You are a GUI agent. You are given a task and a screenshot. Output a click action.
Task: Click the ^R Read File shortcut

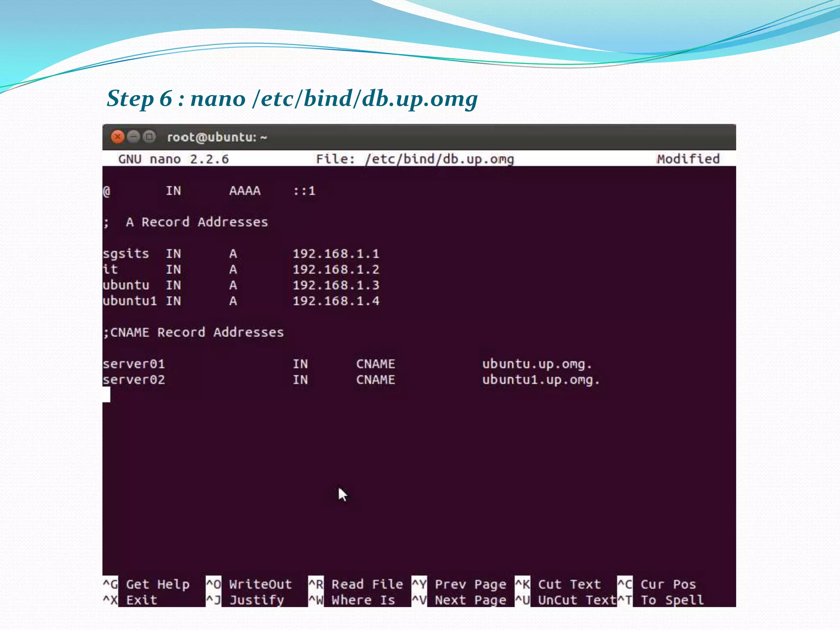356,584
